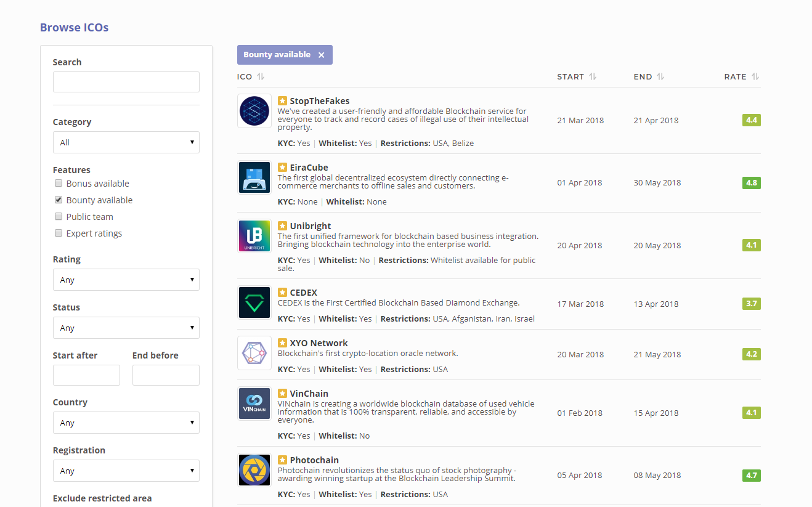Click the 3.7 rating badge of CEDEX
The width and height of the screenshot is (812, 507).
click(752, 304)
